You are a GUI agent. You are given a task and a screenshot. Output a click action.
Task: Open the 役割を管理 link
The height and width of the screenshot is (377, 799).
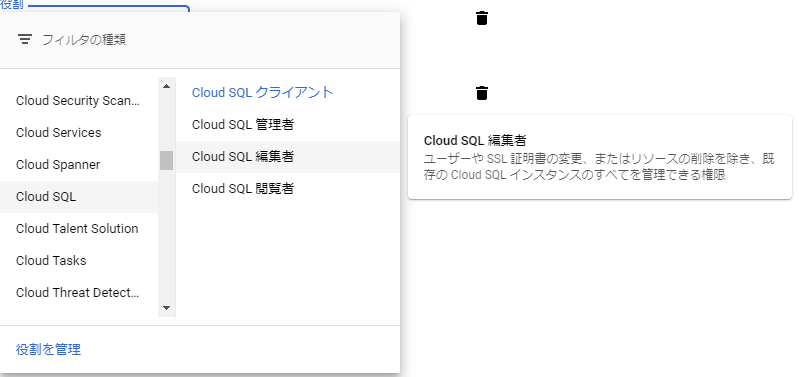pyautogui.click(x=48, y=349)
